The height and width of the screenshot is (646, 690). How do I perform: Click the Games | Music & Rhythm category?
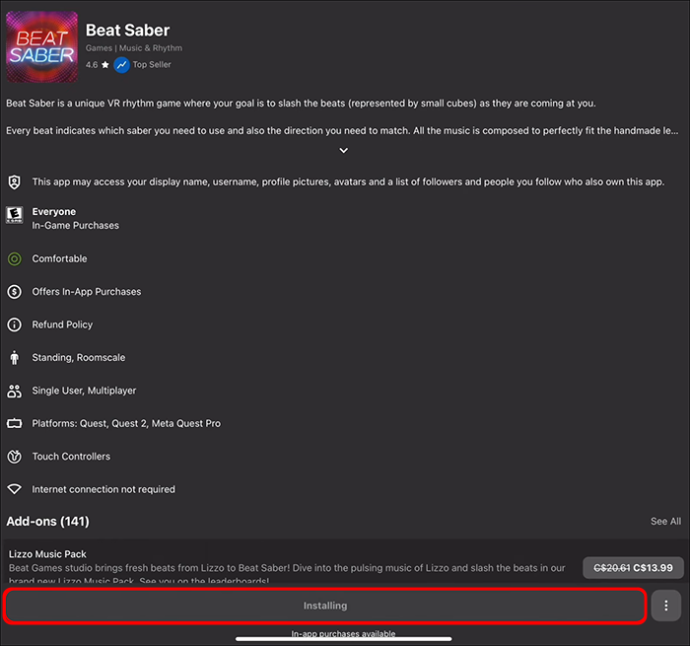(134, 48)
